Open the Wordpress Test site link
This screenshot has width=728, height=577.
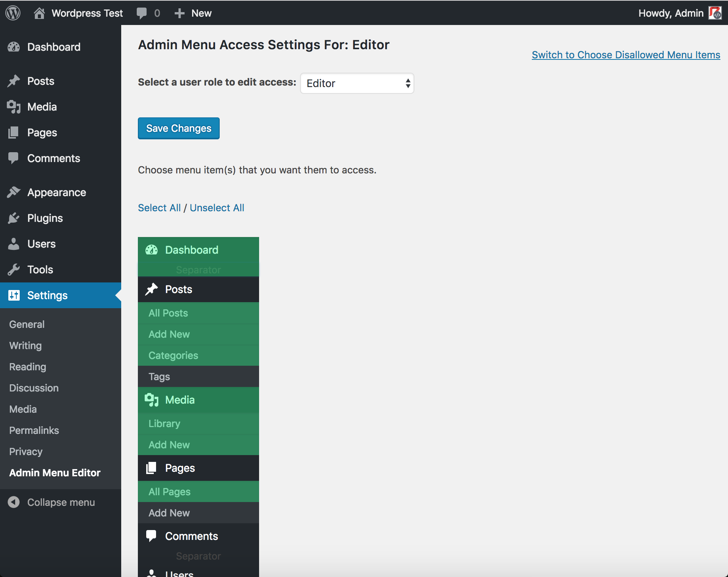pyautogui.click(x=87, y=13)
